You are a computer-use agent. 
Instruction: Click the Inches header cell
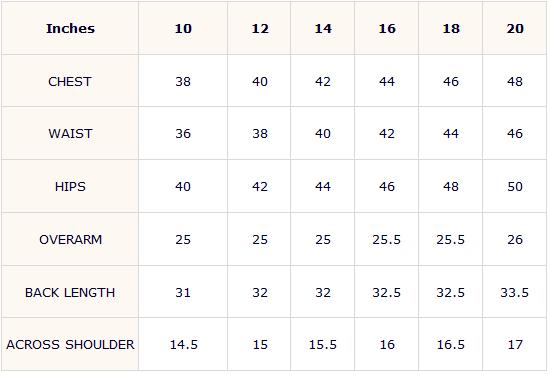70,28
